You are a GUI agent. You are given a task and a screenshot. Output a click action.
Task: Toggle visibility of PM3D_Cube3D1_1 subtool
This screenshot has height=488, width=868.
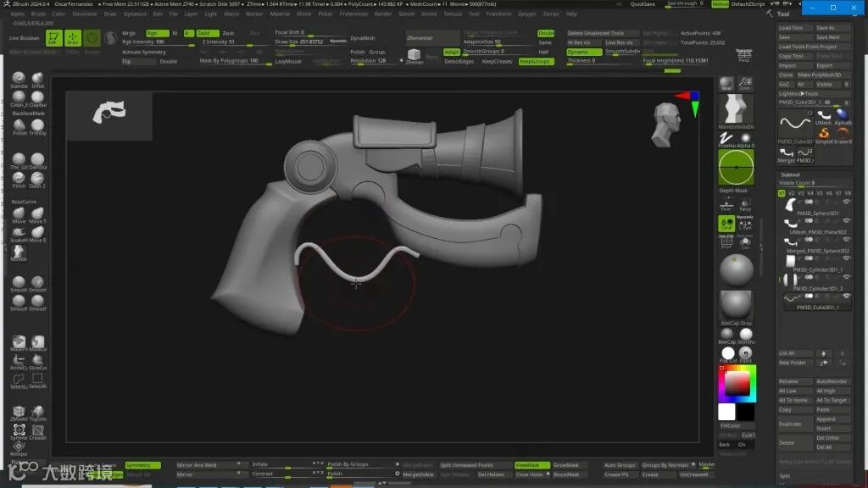[x=846, y=296]
